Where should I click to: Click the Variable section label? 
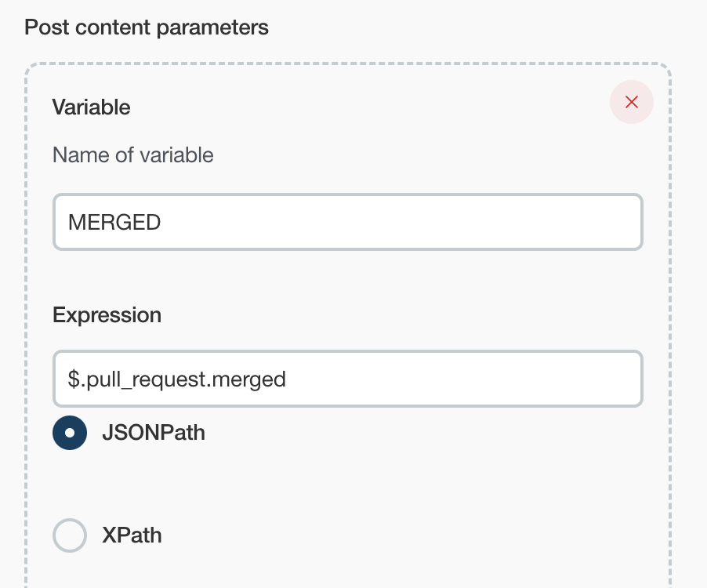click(x=91, y=107)
